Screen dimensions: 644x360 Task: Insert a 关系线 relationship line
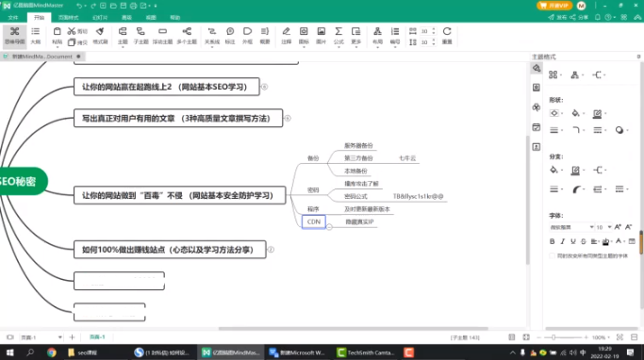(212, 36)
